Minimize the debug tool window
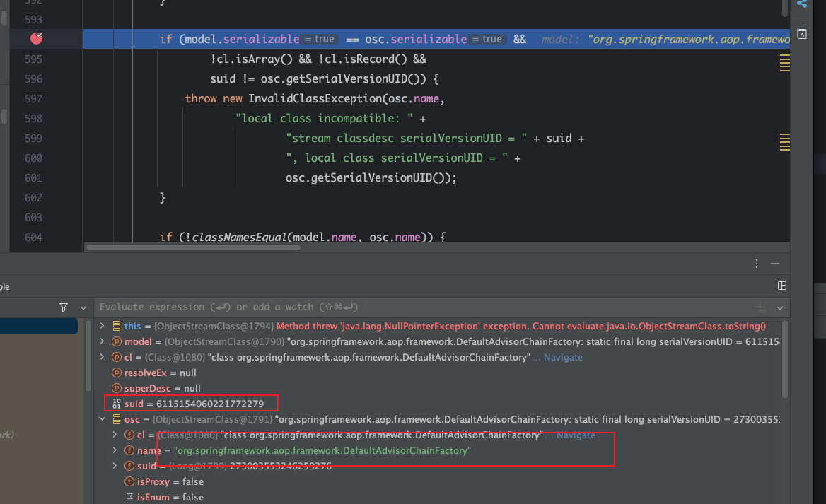Viewport: 826px width, 504px height. (x=775, y=264)
